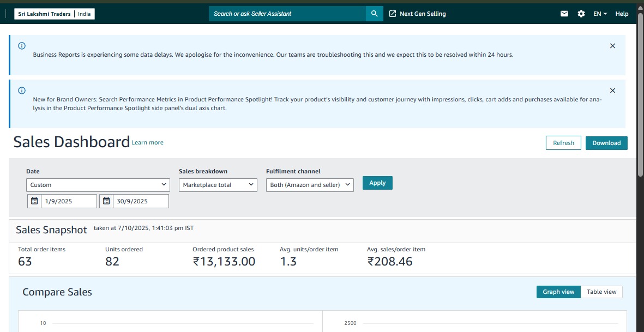Click the Search or ask Seller Assistant field

[x=287, y=14]
